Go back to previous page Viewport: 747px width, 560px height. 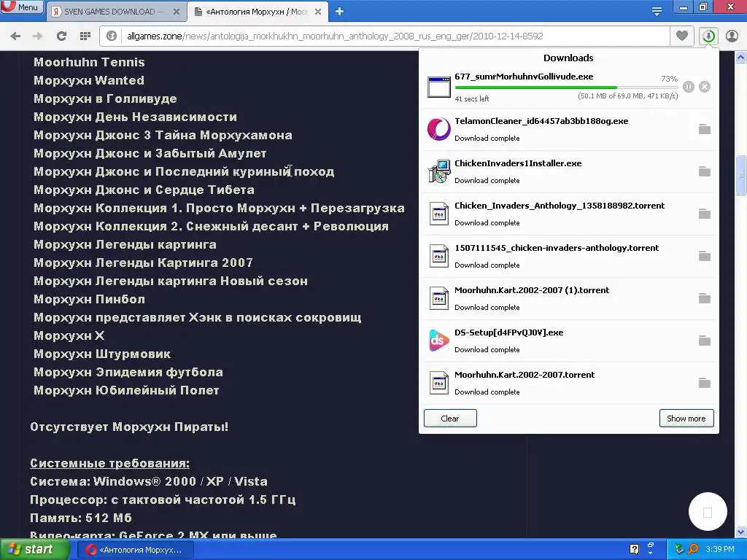pos(15,36)
